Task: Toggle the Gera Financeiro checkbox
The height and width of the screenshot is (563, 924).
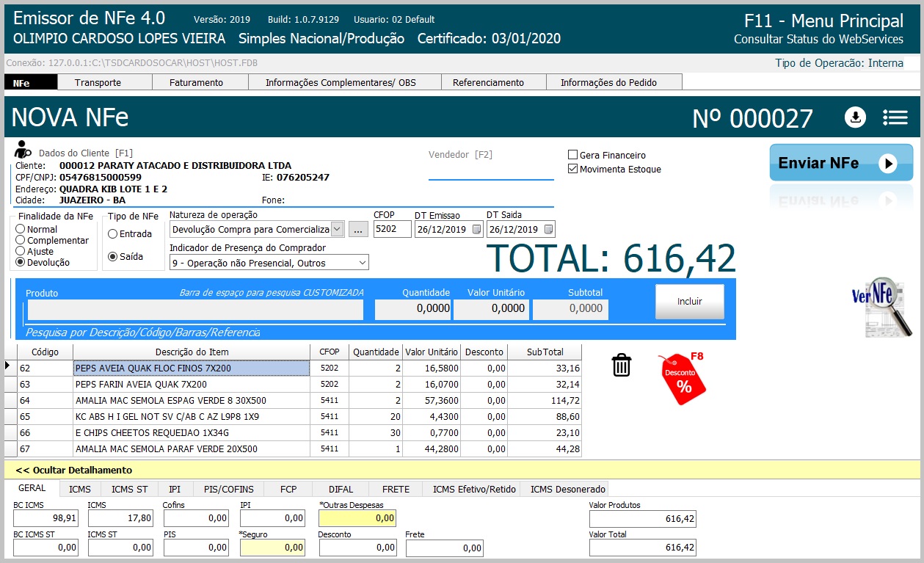Action: (x=573, y=155)
